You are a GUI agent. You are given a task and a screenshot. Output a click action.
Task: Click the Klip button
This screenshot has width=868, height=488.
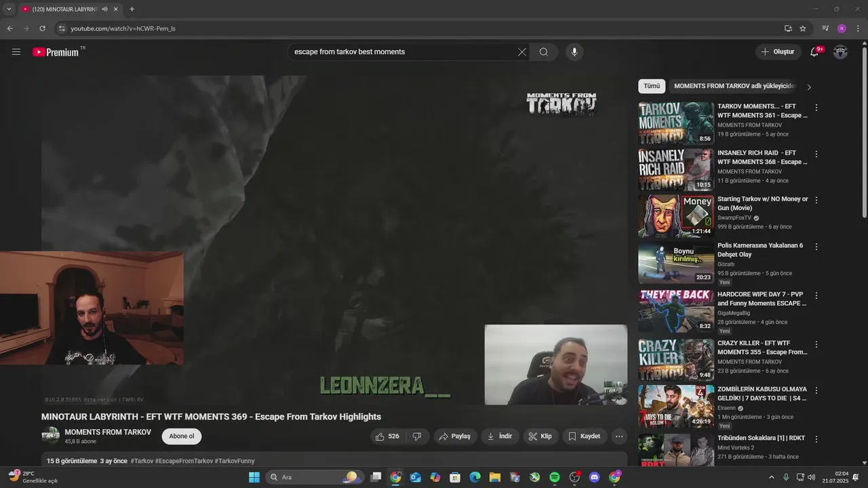(x=540, y=436)
